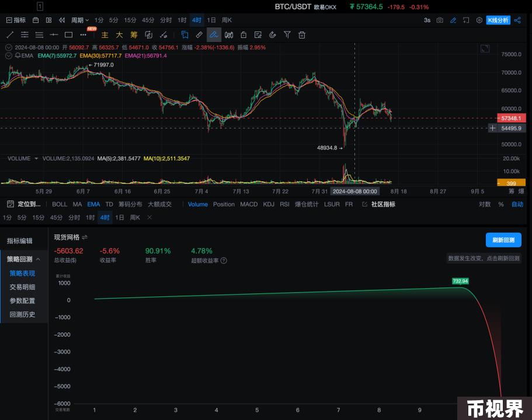The height and width of the screenshot is (420, 532).
Task: Open the 回测历史 sidebar item
Action: [x=22, y=314]
